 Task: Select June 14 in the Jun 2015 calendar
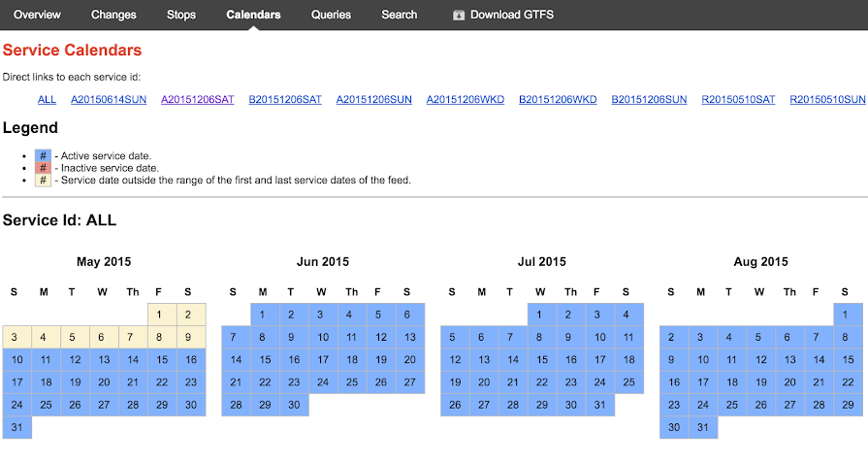pos(237,360)
